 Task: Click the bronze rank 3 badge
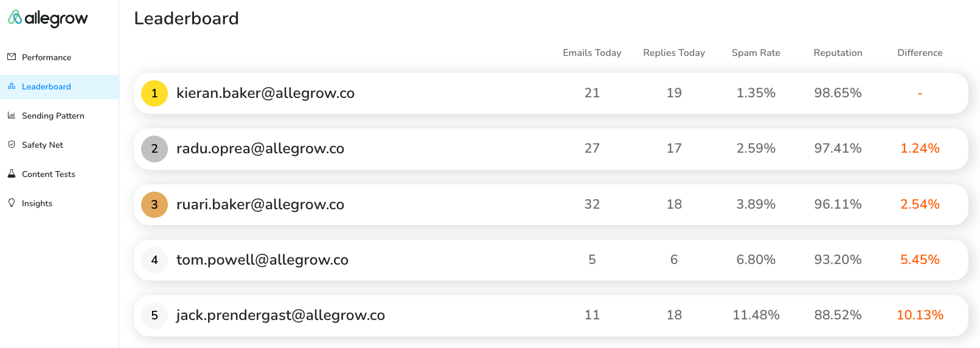[155, 204]
